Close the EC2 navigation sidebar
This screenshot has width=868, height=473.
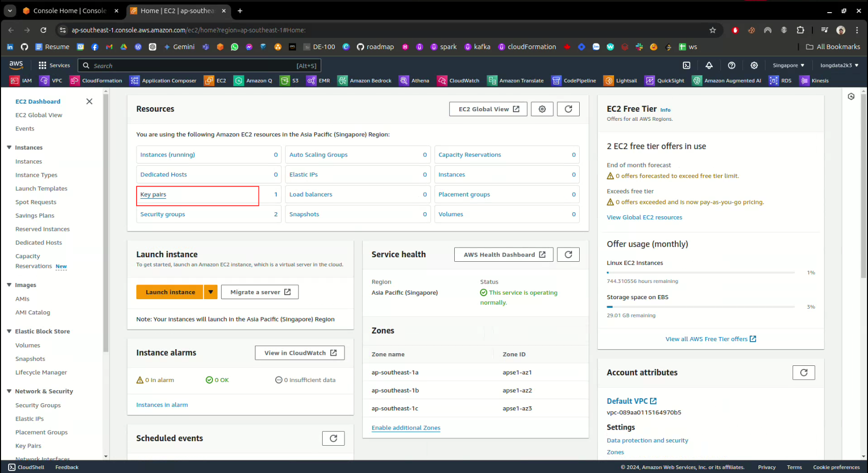click(x=90, y=102)
